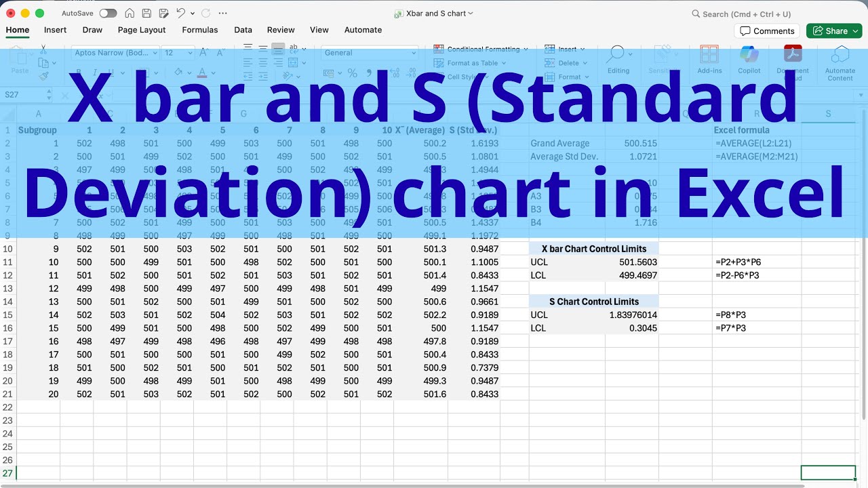Select the column S header
Image resolution: width=868 pixels, height=488 pixels.
pos(828,114)
